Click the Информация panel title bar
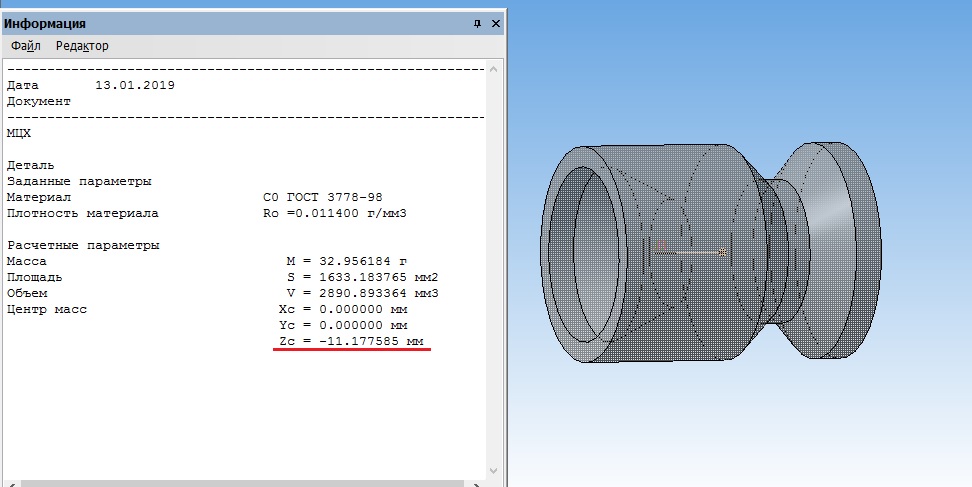The image size is (972, 487). (x=200, y=23)
